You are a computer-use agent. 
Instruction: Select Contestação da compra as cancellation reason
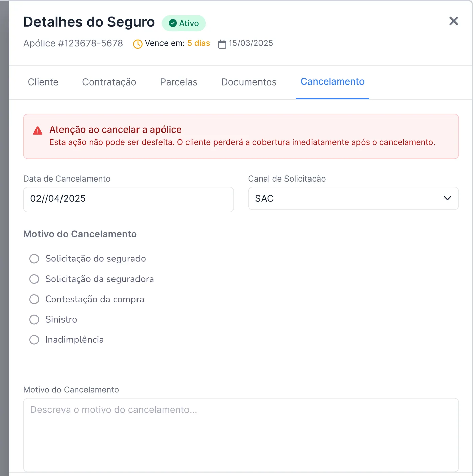[34, 299]
